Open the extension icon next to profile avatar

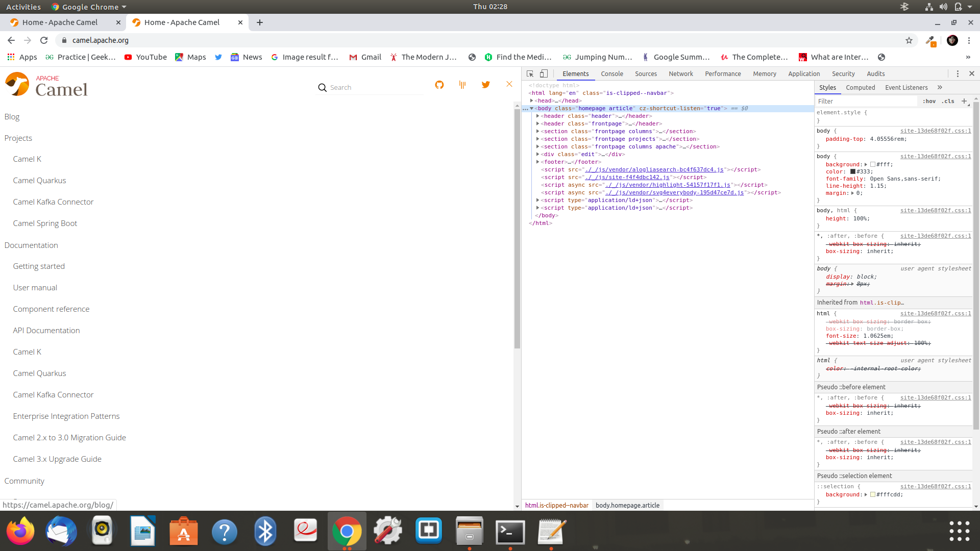tap(930, 41)
